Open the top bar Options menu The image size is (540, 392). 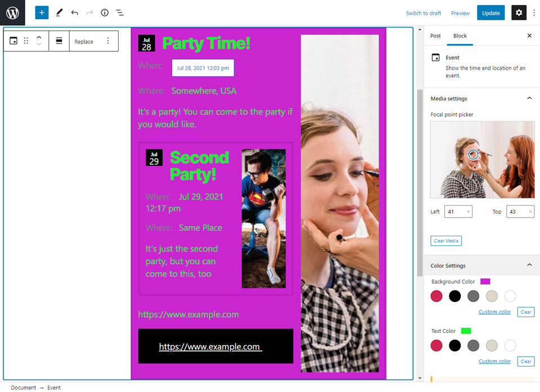pyautogui.click(x=534, y=12)
